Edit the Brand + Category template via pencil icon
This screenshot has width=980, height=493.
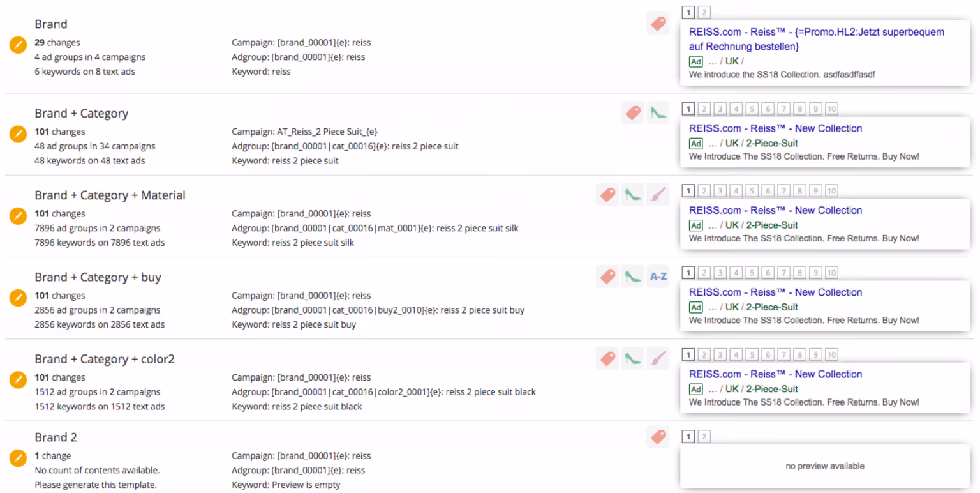click(x=18, y=135)
